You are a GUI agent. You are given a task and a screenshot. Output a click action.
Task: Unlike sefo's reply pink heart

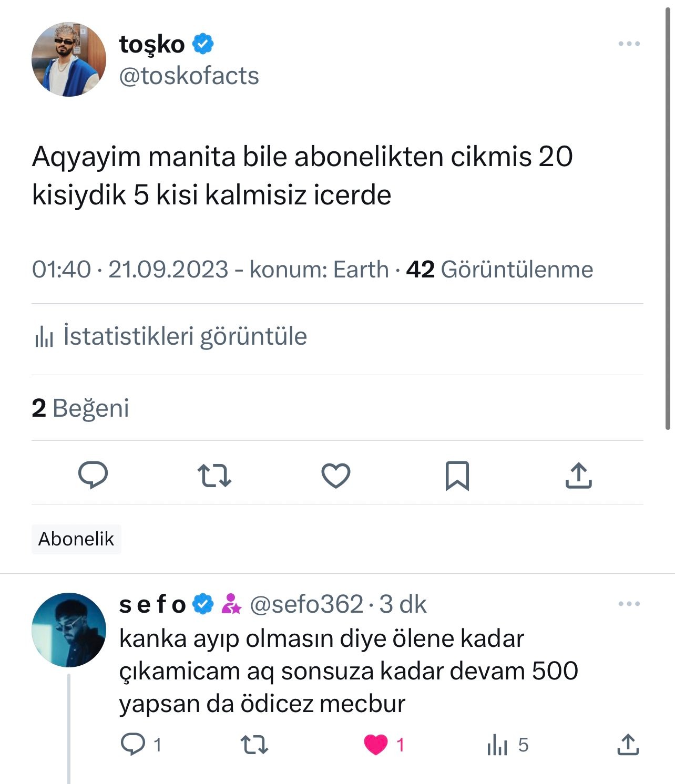coord(376,745)
